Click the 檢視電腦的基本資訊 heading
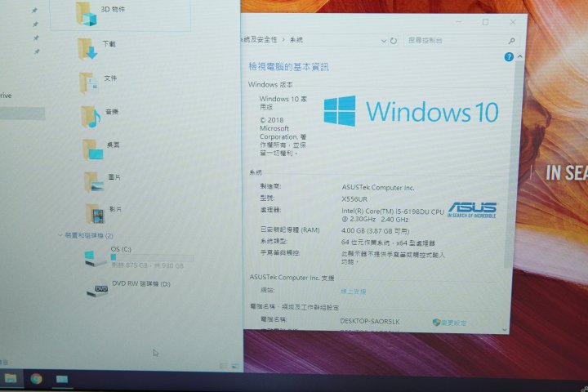 point(288,67)
